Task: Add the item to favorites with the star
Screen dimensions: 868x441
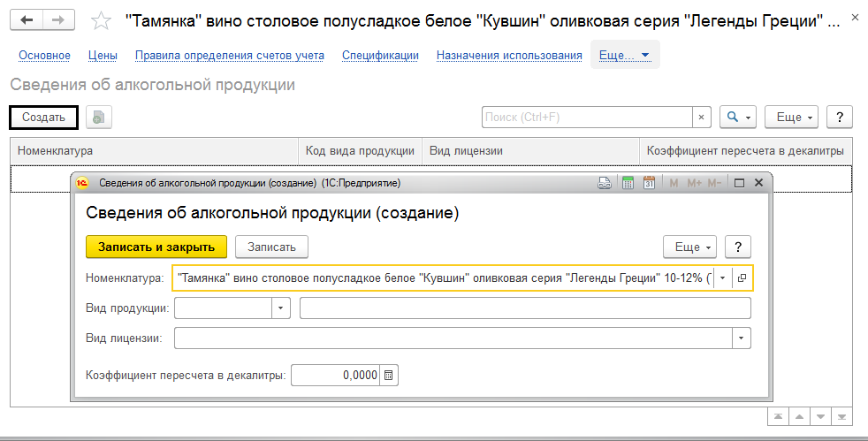Action: [102, 20]
